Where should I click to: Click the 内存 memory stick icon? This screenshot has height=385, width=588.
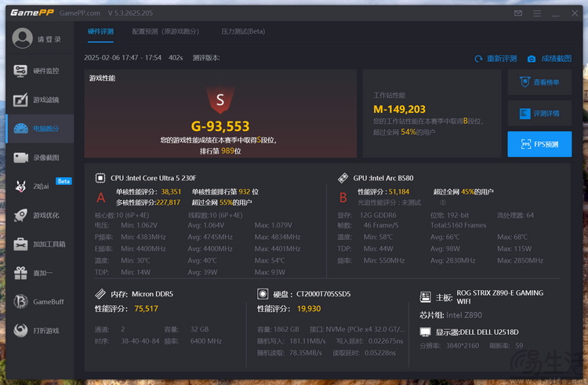click(100, 293)
